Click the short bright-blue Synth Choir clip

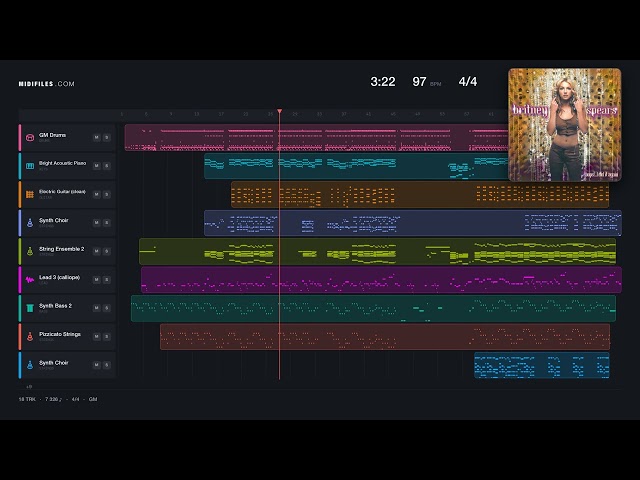pos(542,365)
